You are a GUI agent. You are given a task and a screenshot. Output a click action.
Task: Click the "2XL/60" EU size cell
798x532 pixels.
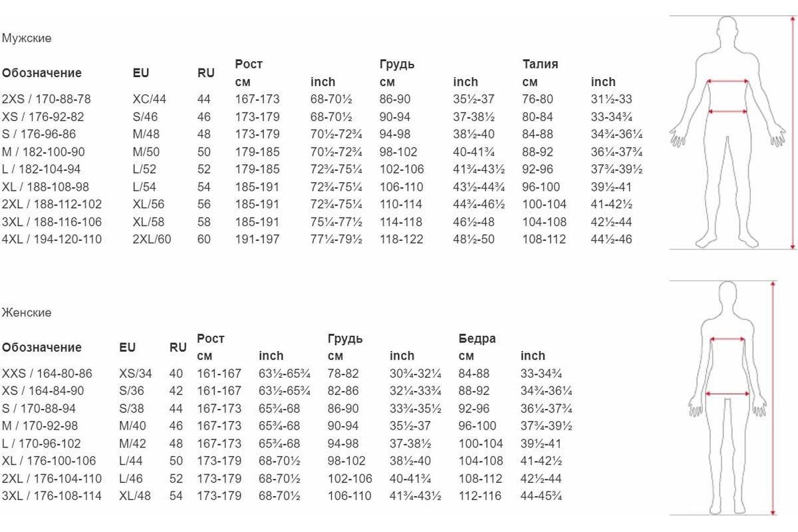click(x=152, y=239)
